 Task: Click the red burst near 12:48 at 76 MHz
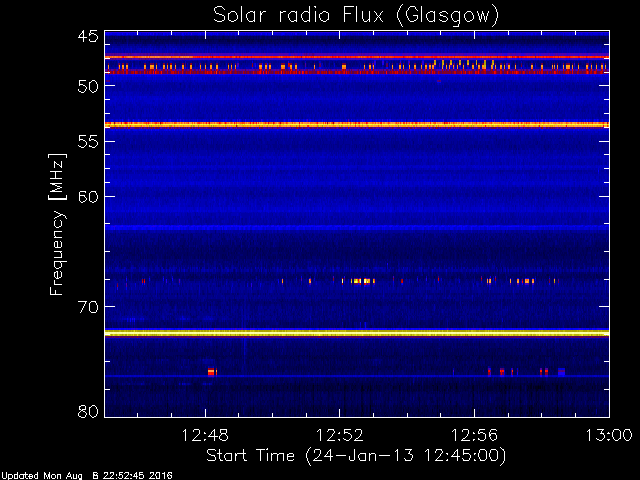point(212,371)
